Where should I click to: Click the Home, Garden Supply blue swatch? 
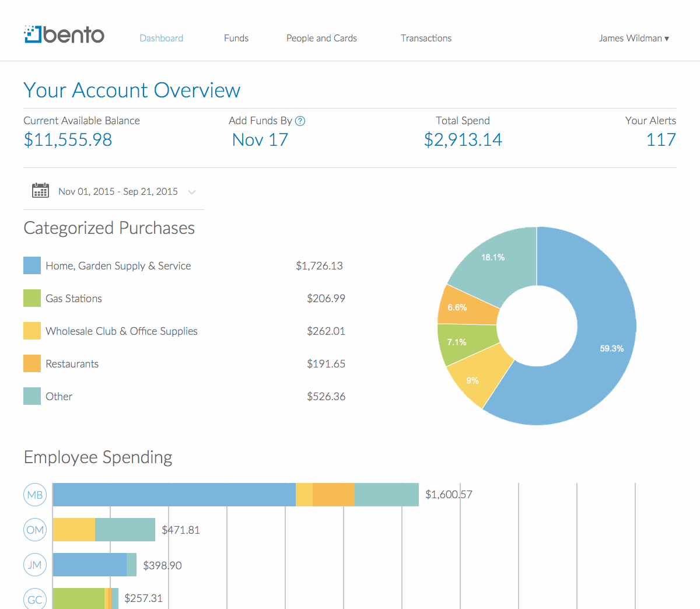point(32,265)
